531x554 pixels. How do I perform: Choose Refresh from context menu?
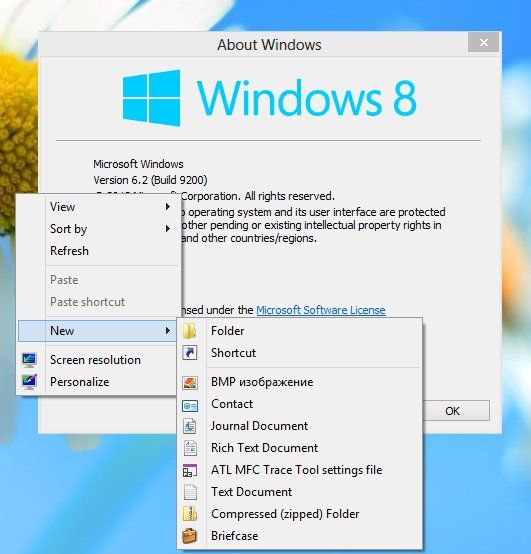point(99,251)
